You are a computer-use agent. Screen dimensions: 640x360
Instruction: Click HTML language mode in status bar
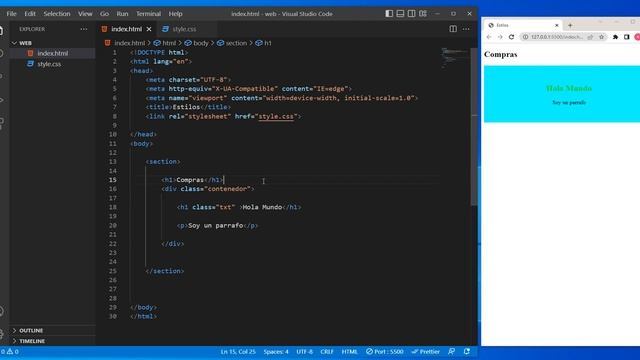(349, 351)
